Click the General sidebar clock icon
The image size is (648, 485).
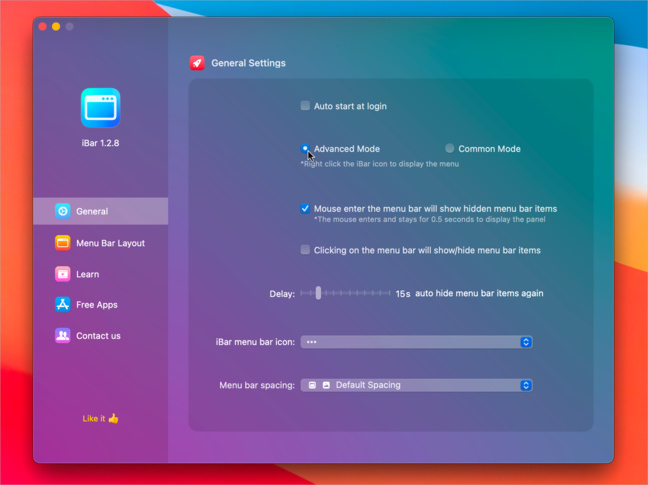[62, 211]
